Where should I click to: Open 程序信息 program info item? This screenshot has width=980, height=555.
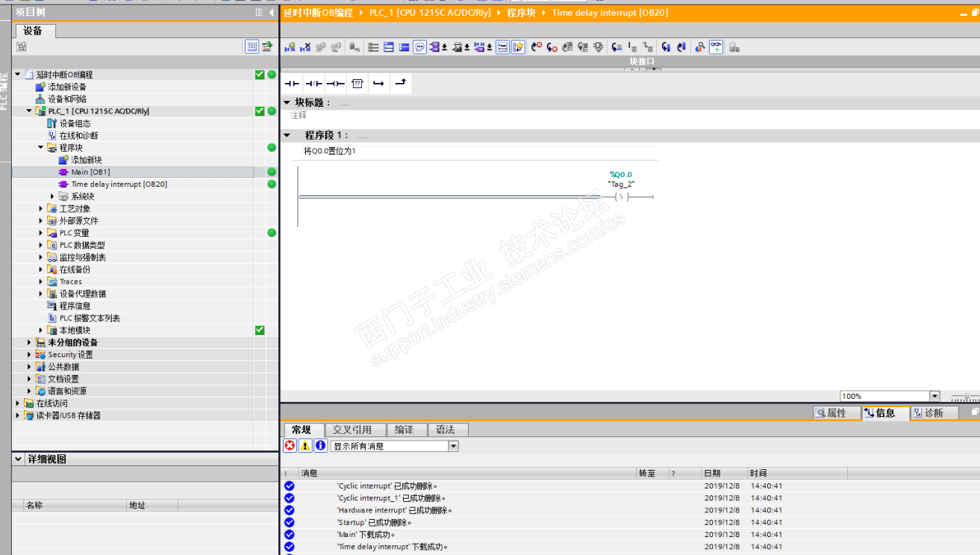tap(69, 306)
